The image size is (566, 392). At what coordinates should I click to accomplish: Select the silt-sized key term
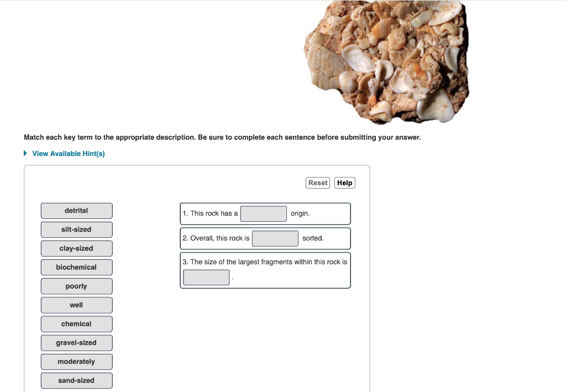coord(76,229)
